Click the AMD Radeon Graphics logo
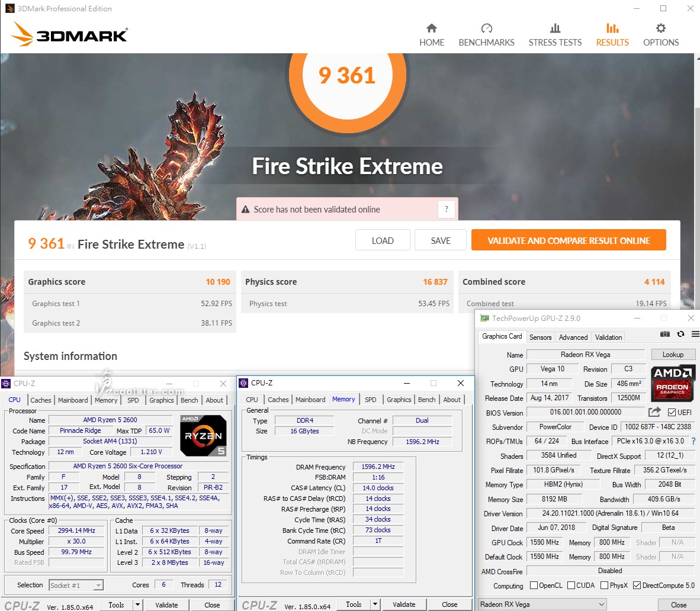The image size is (700, 611). pos(672,384)
